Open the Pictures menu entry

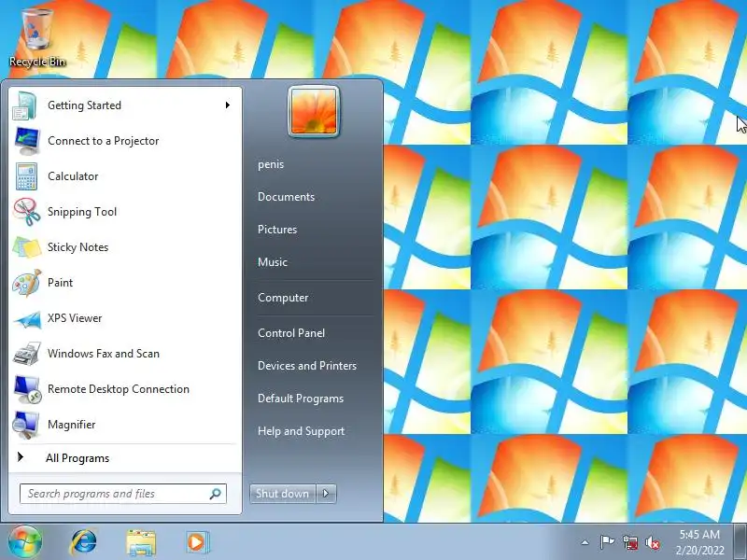277,229
